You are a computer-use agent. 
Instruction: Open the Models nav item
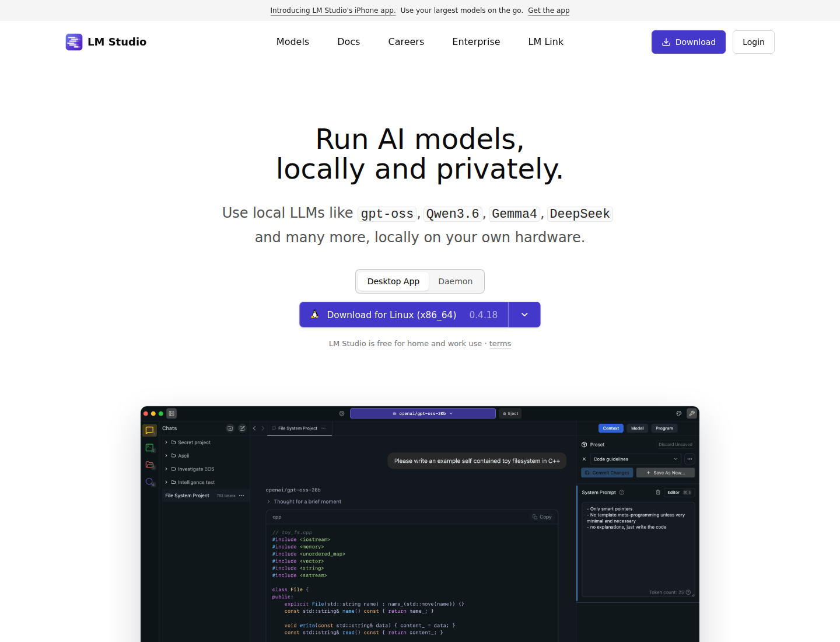click(x=293, y=42)
